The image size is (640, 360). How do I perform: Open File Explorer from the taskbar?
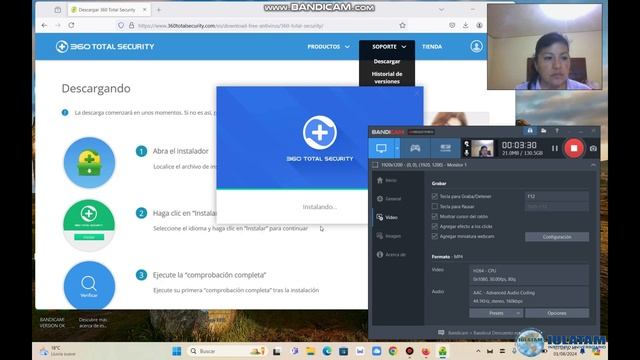point(311,351)
